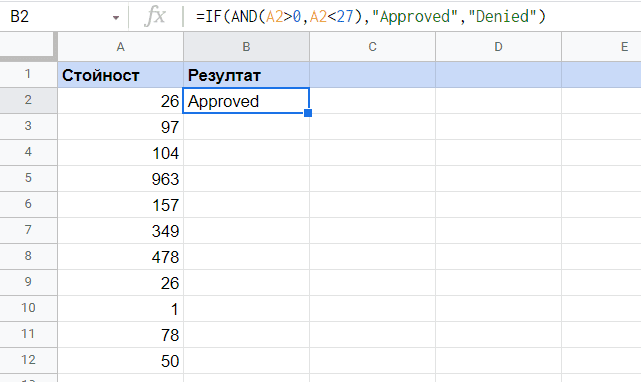Select column A header
This screenshot has height=382, width=641.
(121, 47)
